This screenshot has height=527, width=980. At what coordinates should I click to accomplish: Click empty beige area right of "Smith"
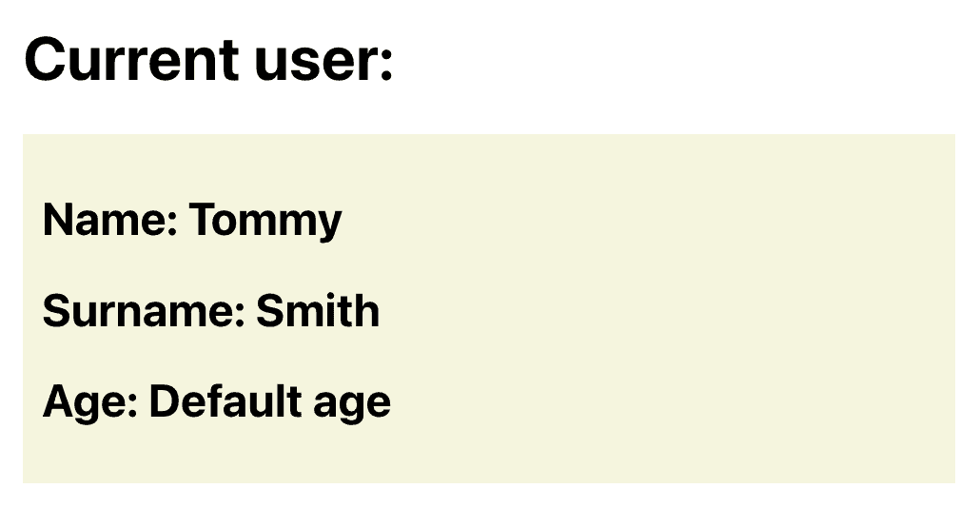click(x=666, y=311)
